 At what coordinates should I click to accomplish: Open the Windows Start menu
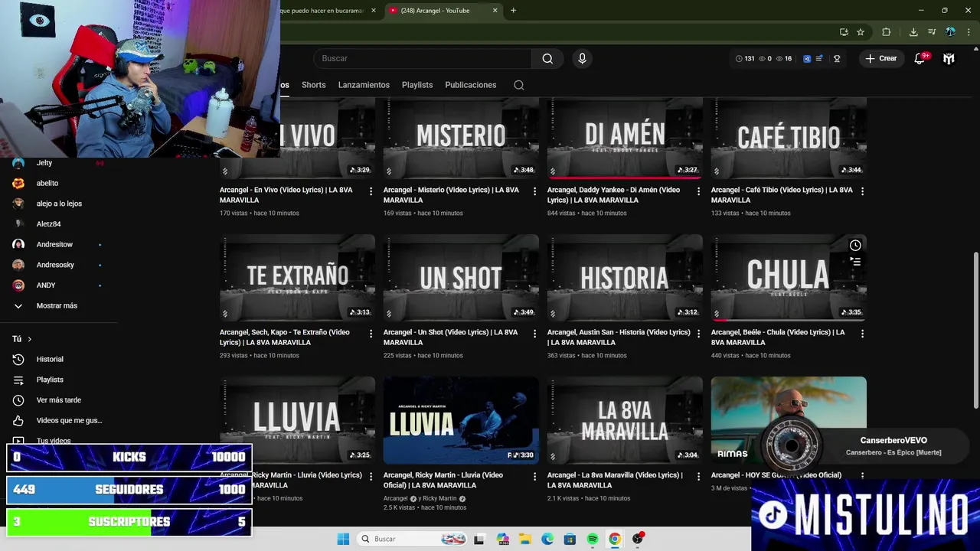click(x=343, y=539)
